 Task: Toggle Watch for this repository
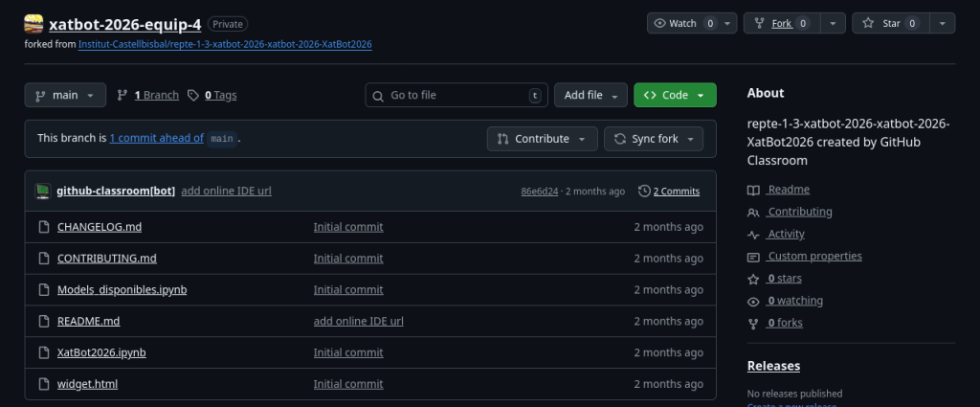click(x=683, y=23)
